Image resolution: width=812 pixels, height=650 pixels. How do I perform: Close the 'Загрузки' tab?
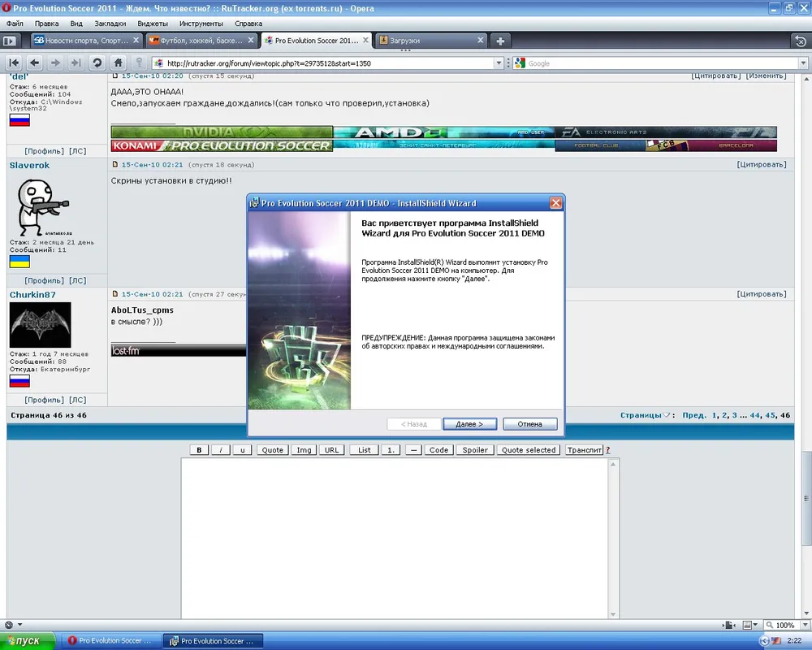tap(480, 40)
